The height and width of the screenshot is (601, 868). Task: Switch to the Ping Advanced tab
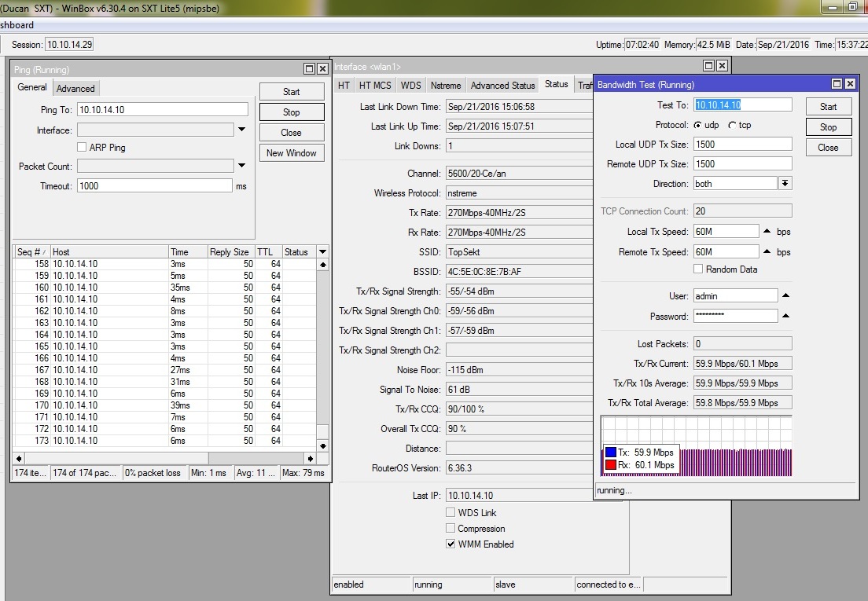(75, 89)
